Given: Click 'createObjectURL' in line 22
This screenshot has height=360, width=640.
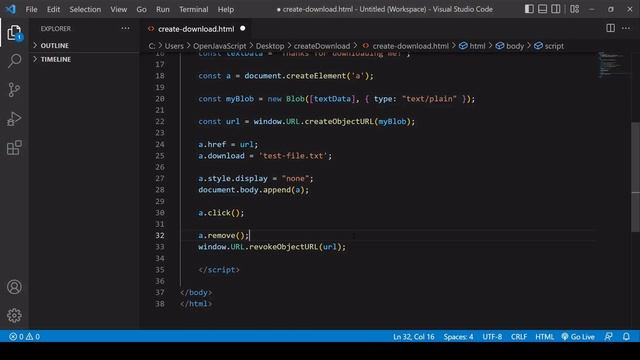Looking at the screenshot, I should tap(339, 122).
